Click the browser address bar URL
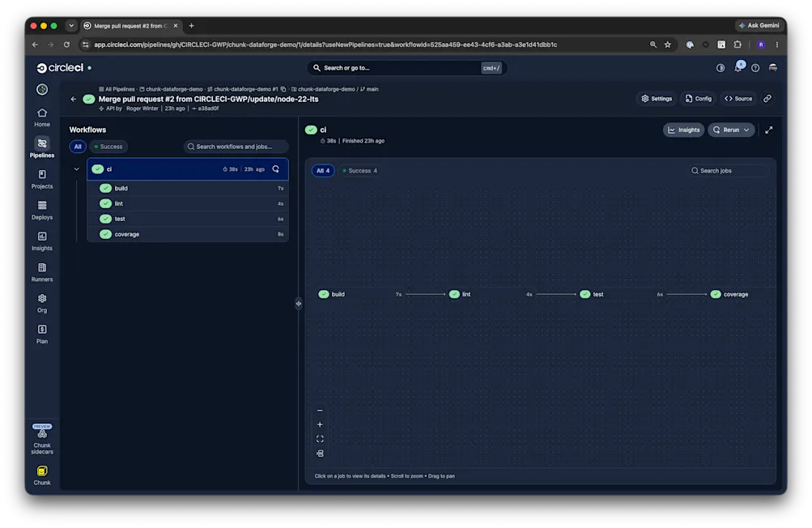The width and height of the screenshot is (812, 528). click(325, 45)
